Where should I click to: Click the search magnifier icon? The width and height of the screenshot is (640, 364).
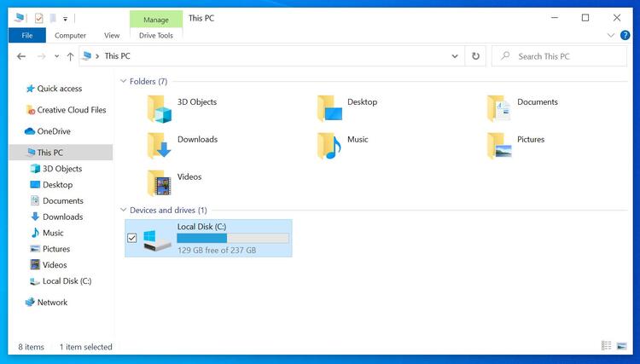[505, 56]
